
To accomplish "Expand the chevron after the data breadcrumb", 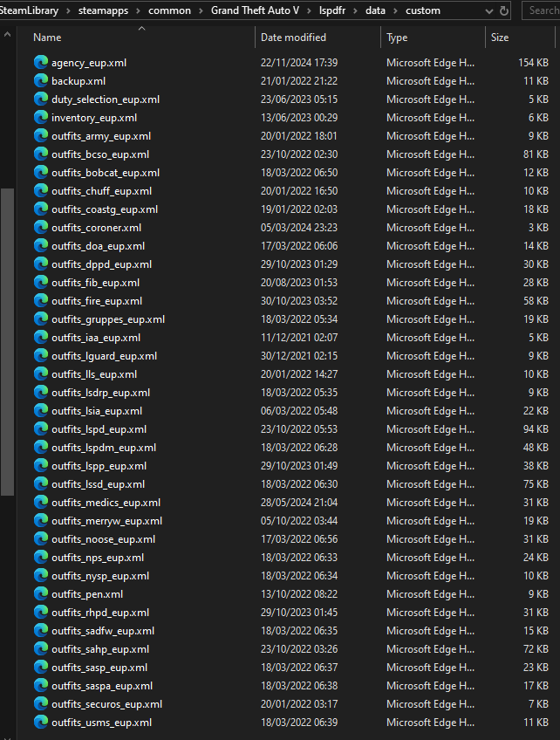I will [395, 10].
